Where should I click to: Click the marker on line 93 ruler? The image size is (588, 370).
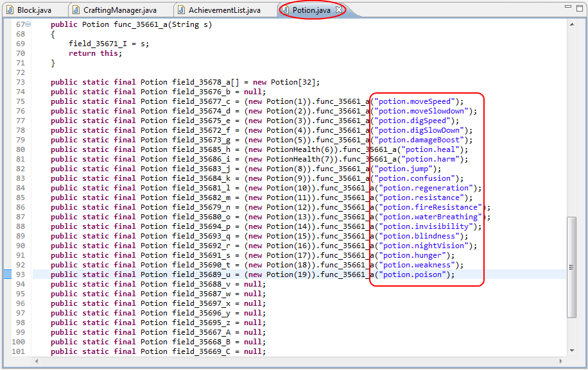tap(8, 274)
